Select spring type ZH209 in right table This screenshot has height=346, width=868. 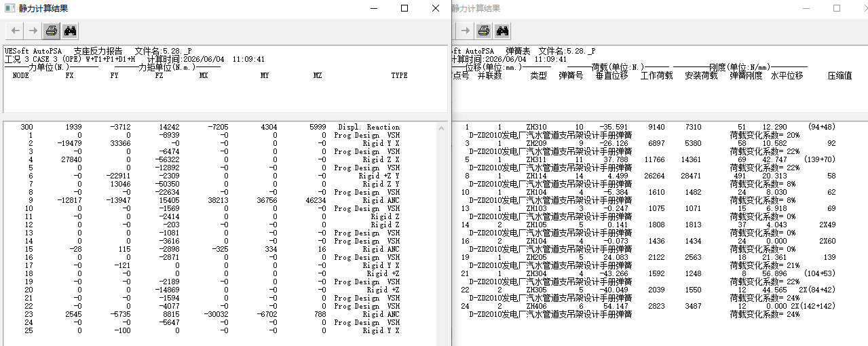pyautogui.click(x=536, y=144)
